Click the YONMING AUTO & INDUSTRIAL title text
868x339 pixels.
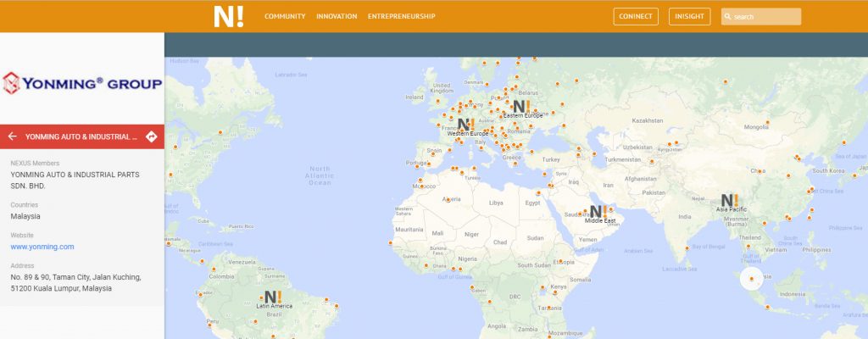tap(81, 136)
